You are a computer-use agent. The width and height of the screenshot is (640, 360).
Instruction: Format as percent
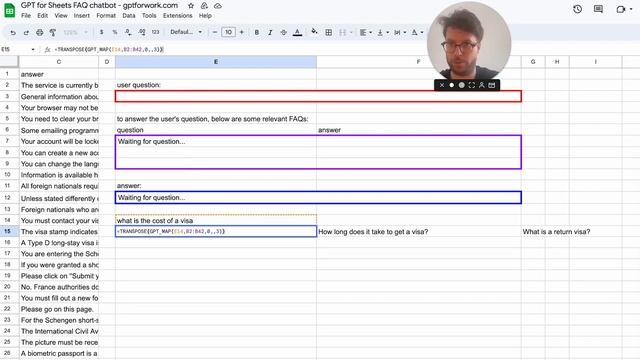(115, 32)
